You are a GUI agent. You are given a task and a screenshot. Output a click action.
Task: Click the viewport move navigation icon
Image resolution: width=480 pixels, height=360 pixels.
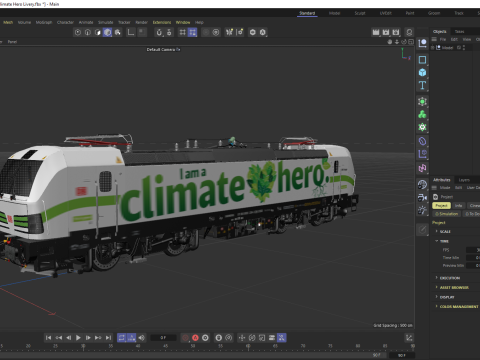point(390,42)
